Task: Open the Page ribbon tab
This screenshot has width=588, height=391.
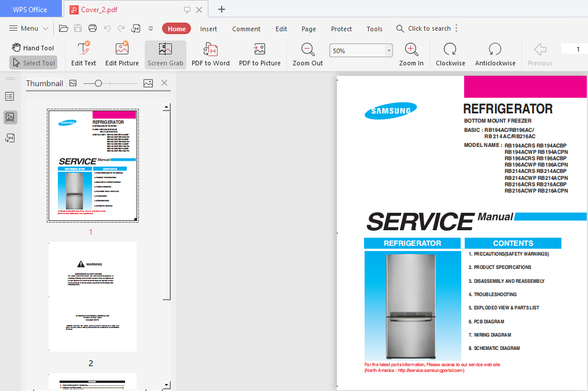Action: click(308, 29)
